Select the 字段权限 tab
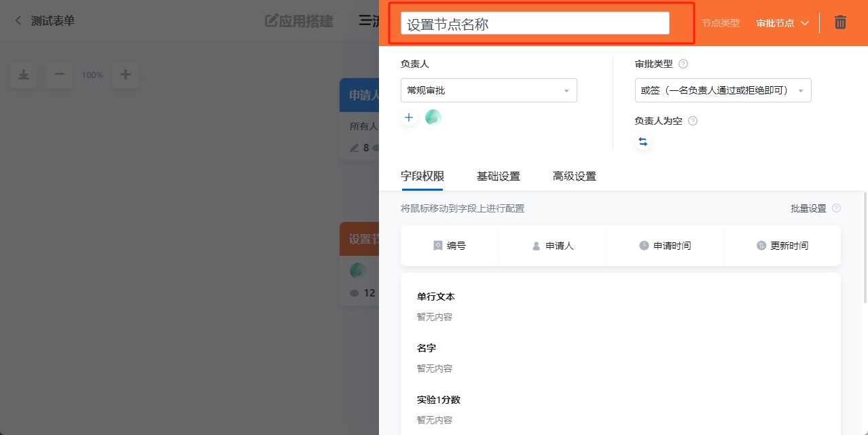Screen dimensions: 868x435 click(421, 176)
